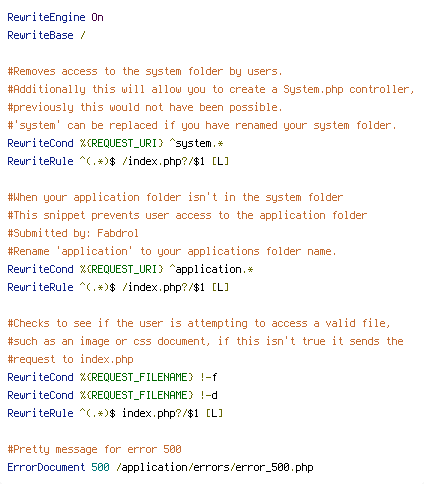
Task: Click the '#Pretty message for error 500' comment
Action: pyautogui.click(x=94, y=449)
